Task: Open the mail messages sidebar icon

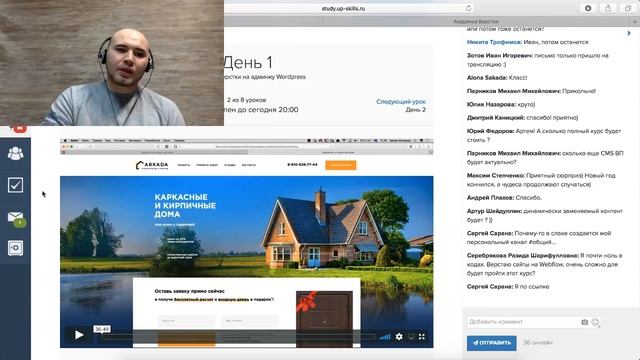Action: tap(16, 217)
